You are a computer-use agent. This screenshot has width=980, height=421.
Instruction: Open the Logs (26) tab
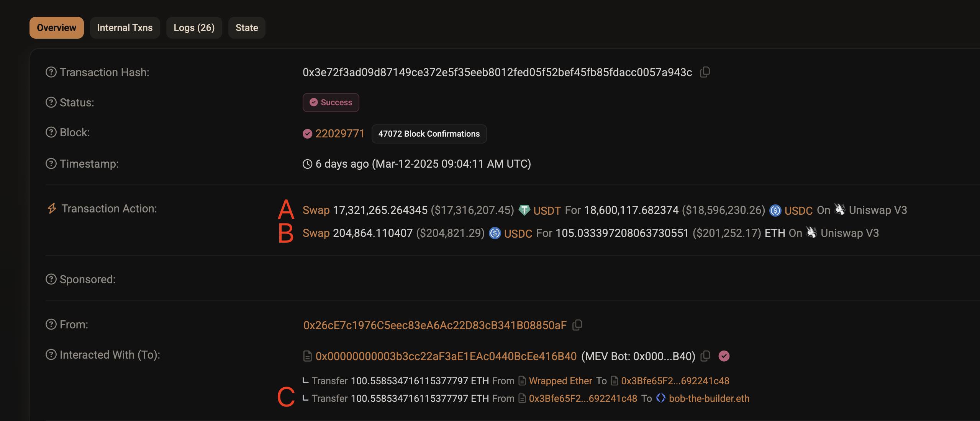coord(194,28)
